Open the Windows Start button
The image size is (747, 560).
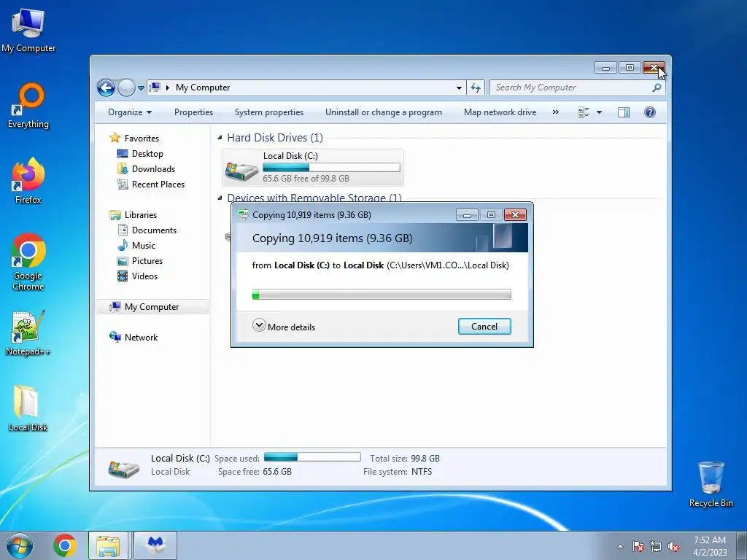click(20, 545)
